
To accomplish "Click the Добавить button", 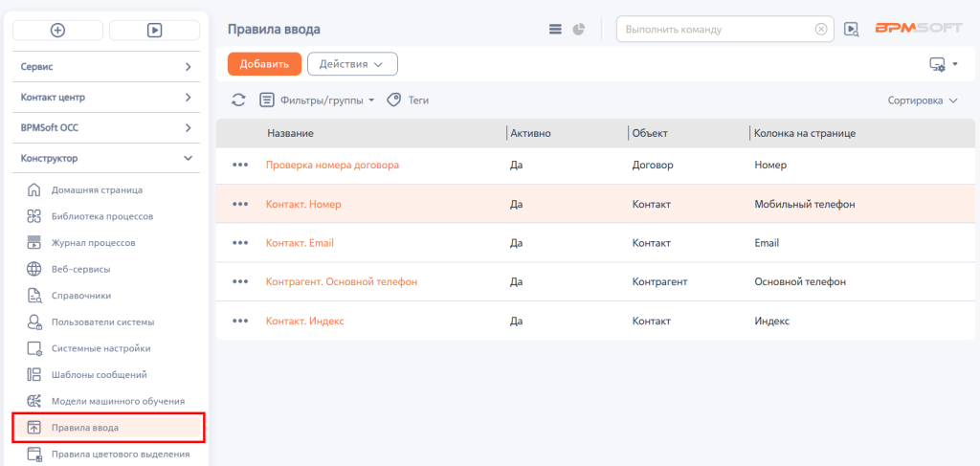I will (x=264, y=64).
